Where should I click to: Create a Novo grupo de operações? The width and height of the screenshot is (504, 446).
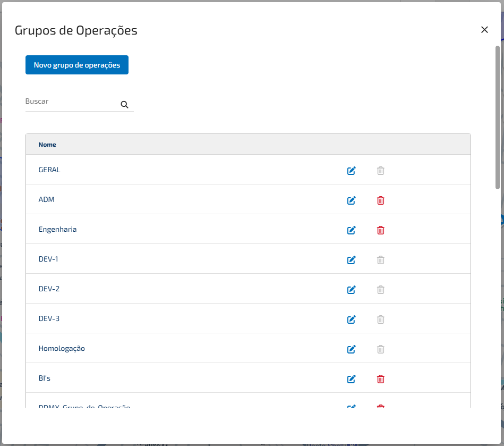point(77,65)
